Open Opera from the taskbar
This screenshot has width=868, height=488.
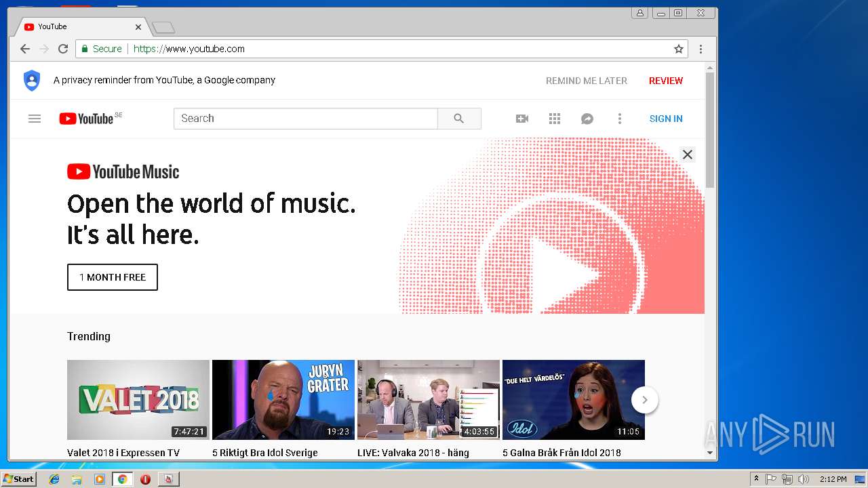(145, 479)
